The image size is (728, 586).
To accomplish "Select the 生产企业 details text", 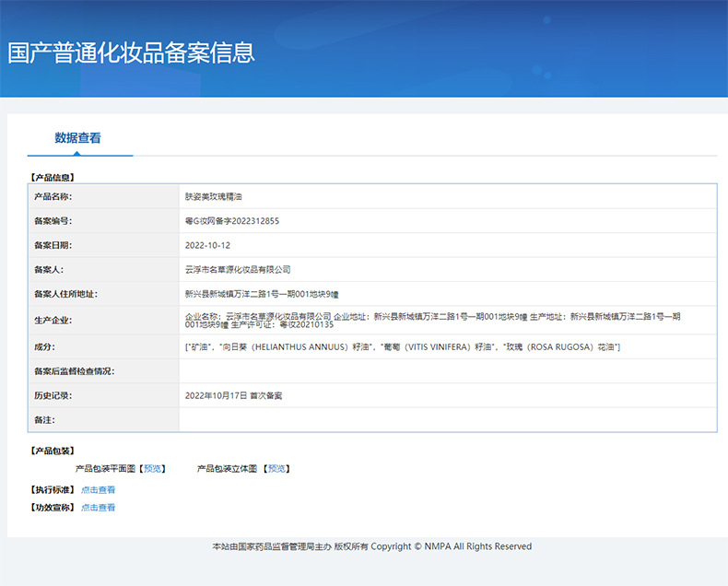I will 433,321.
